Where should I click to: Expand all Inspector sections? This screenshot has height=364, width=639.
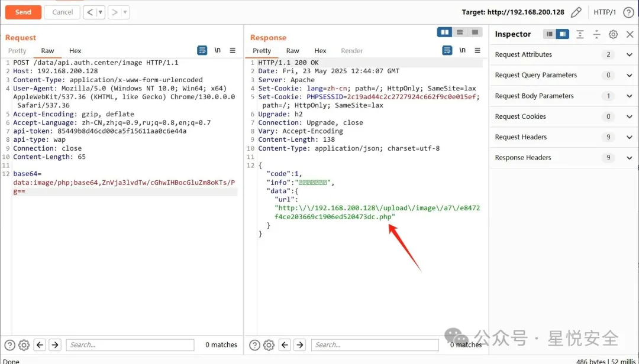coord(580,34)
